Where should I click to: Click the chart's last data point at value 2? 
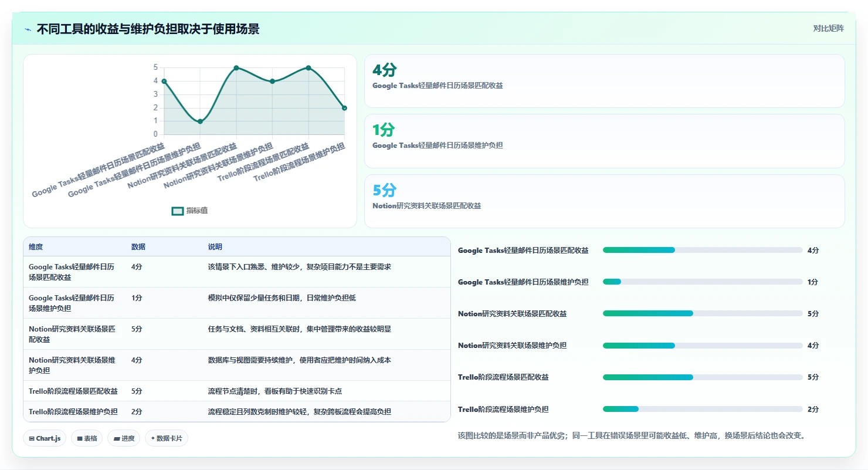[344, 108]
